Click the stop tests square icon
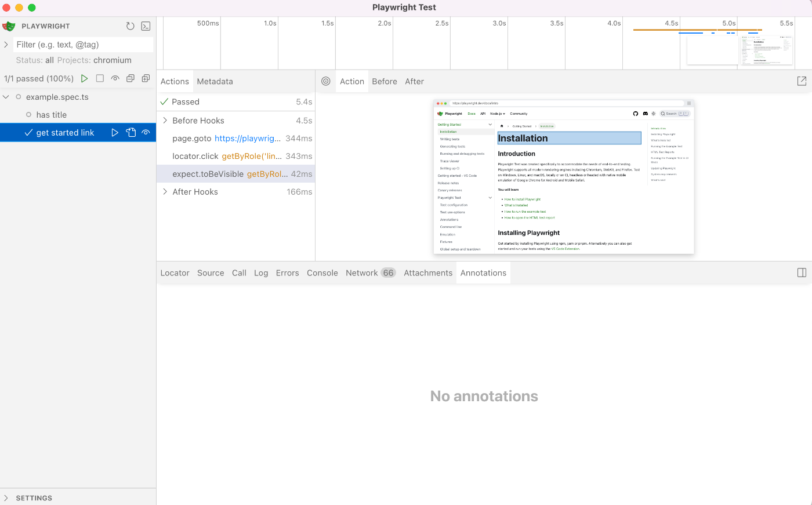Screen dimensions: 812x505 (100, 78)
